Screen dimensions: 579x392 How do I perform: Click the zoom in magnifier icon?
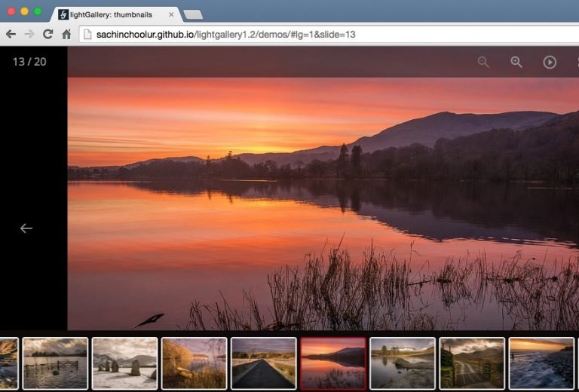(x=516, y=62)
